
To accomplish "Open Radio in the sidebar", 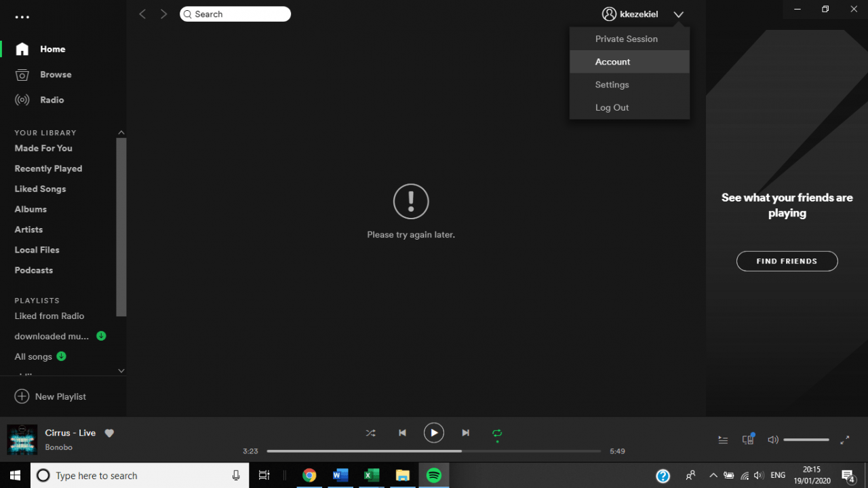I will coord(52,100).
